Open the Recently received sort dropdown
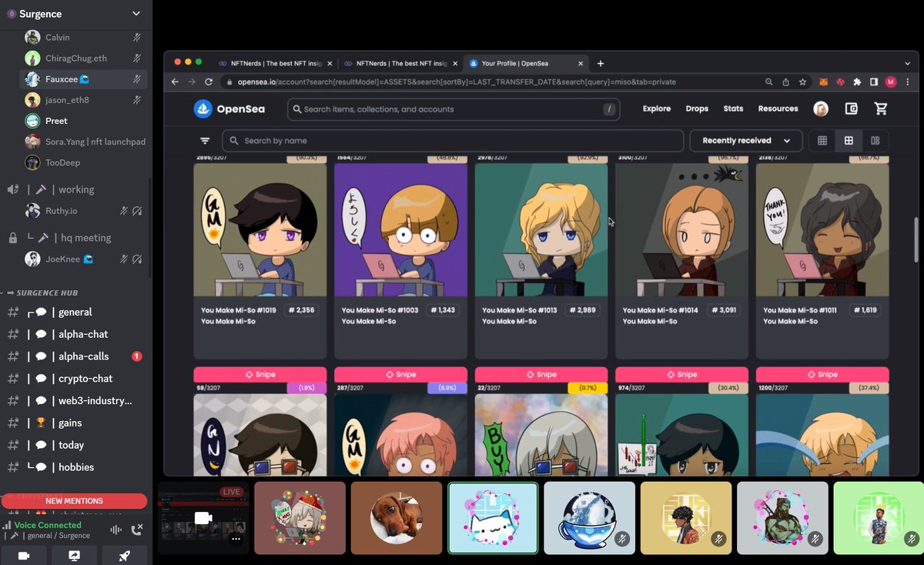Screen dimensions: 924x565 (746, 141)
